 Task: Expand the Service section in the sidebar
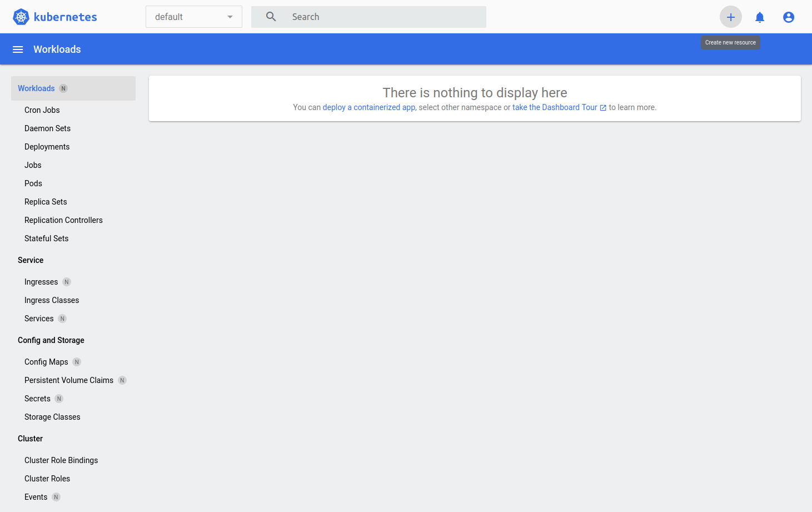pyautogui.click(x=31, y=260)
